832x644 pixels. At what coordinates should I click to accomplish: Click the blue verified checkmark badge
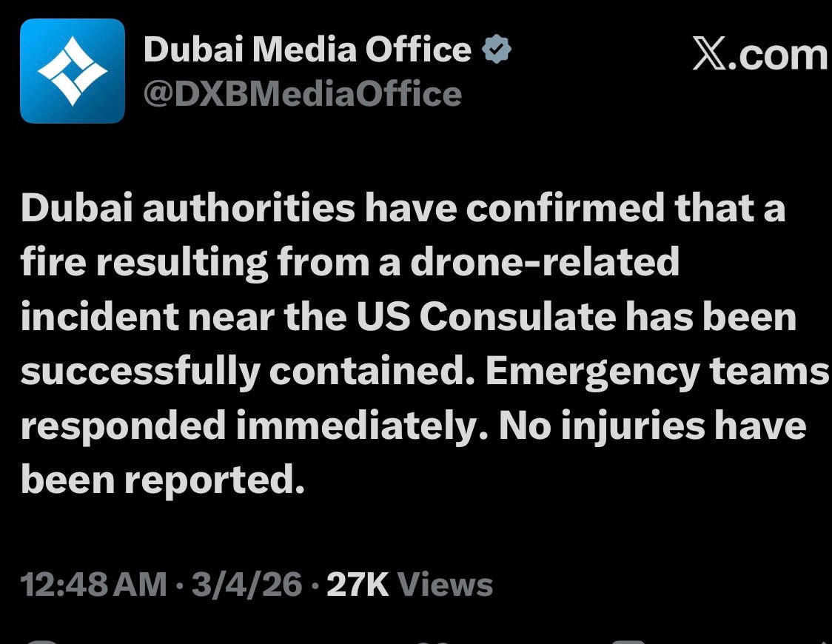(497, 48)
